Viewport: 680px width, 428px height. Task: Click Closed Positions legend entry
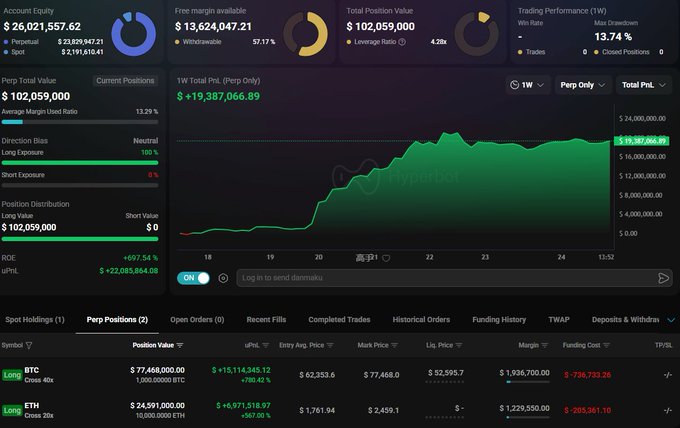(x=622, y=52)
